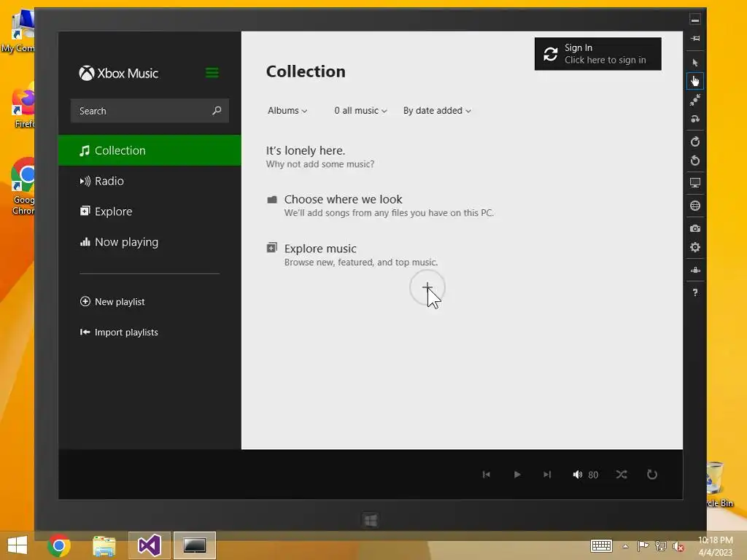The height and width of the screenshot is (560, 747).
Task: Open screenshot settings gear icon
Action: (x=695, y=247)
